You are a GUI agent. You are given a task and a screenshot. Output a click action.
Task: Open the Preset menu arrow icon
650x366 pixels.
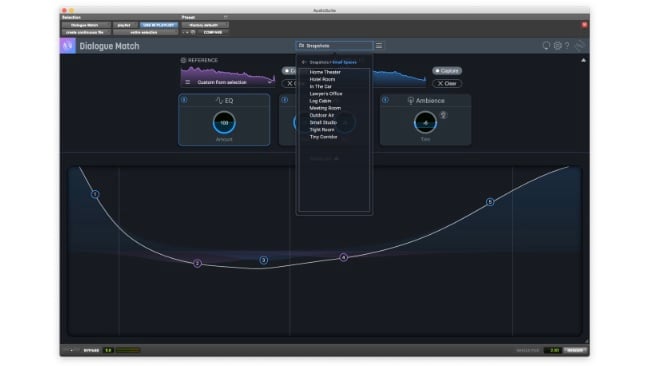point(226,17)
